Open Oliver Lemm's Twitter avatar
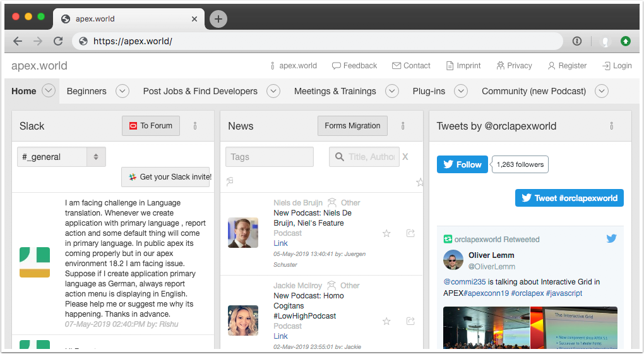The width and height of the screenshot is (644, 354). pos(453,260)
